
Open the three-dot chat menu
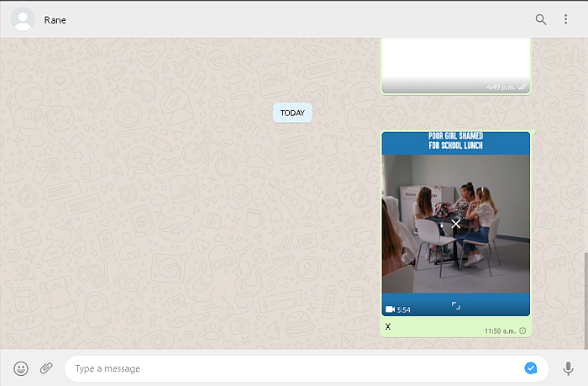pos(565,19)
